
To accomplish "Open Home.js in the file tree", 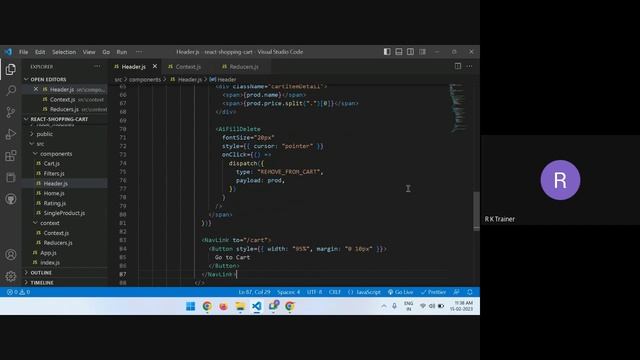I will 54,193.
